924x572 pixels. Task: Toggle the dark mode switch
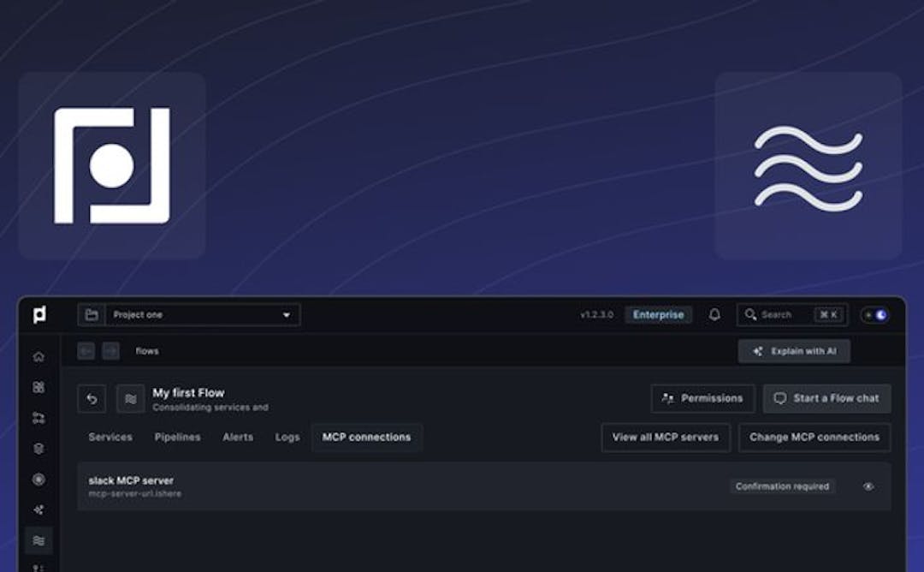[x=875, y=315]
